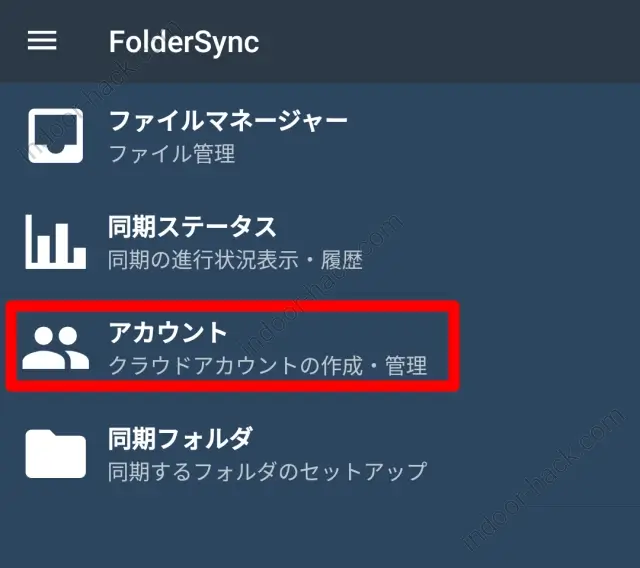Image resolution: width=640 pixels, height=568 pixels.
Task: Tap the sync status bar chart icon
Action: coord(56,242)
